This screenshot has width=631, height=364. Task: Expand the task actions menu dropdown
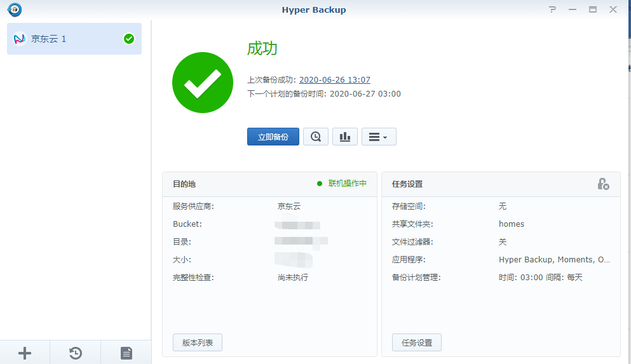tap(379, 137)
